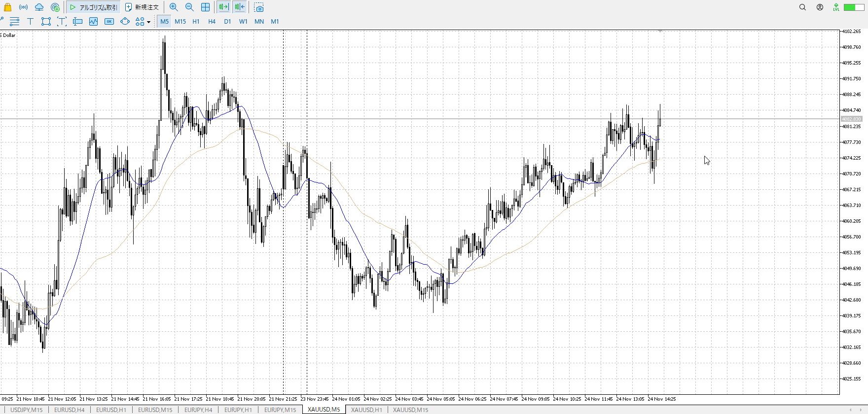Screen dimensions: 868x414
Task: Zoom in on the chart
Action: [x=174, y=7]
